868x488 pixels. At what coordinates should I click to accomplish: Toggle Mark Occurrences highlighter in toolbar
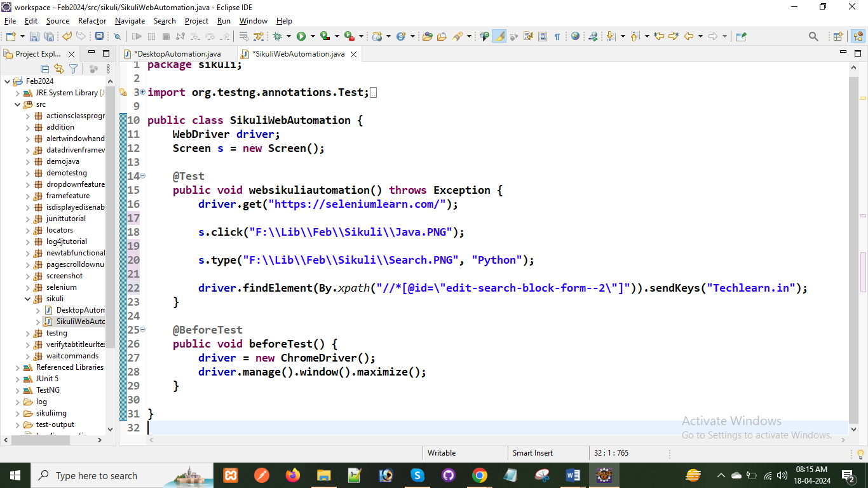[499, 36]
